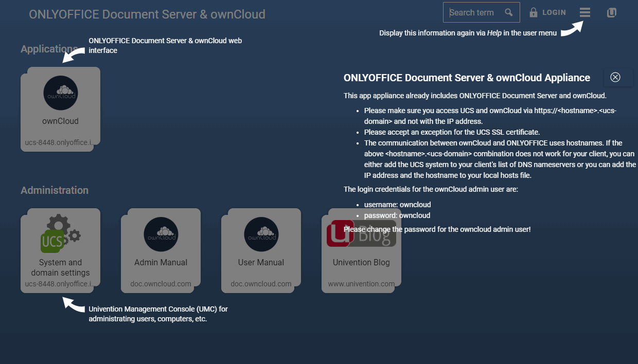Focus the Search term input field

pyautogui.click(x=474, y=12)
